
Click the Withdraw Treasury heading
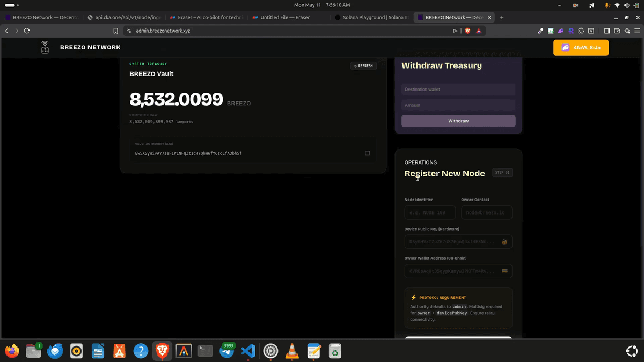[x=442, y=65]
